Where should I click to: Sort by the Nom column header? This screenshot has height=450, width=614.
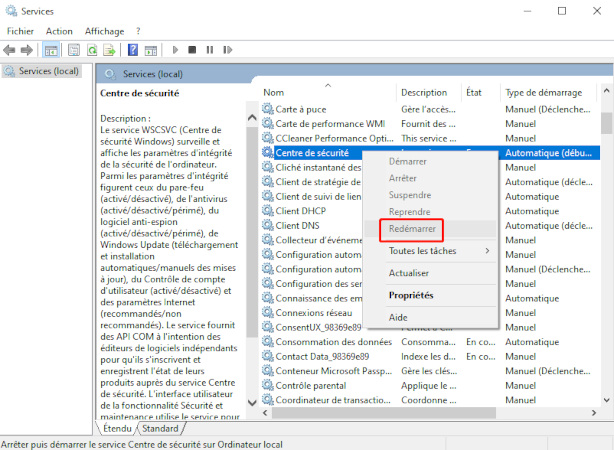click(x=328, y=92)
